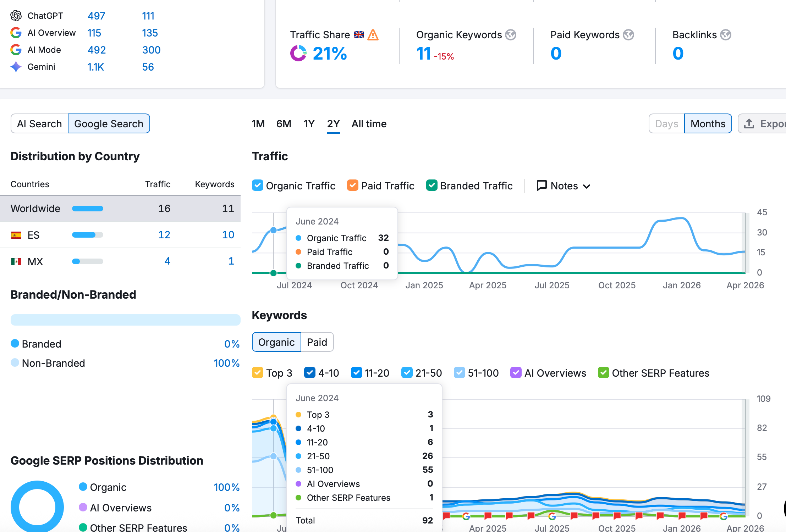Click the globe icon beside Paid Keywords
786x532 pixels.
[628, 35]
